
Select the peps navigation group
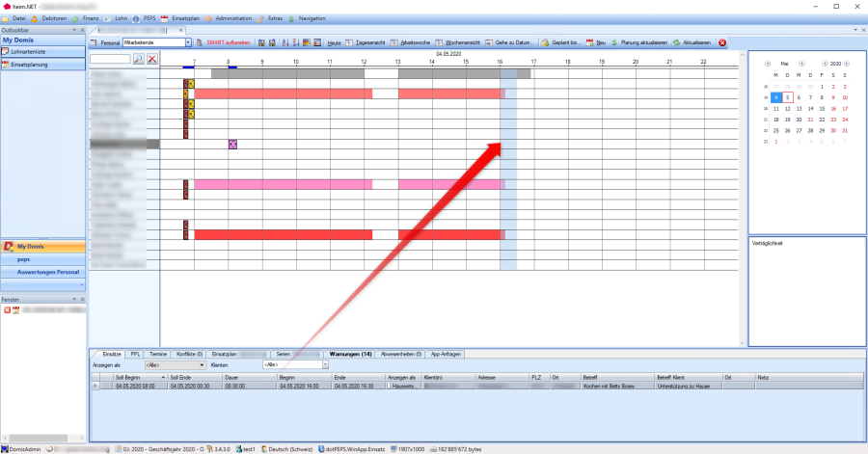[x=43, y=259]
